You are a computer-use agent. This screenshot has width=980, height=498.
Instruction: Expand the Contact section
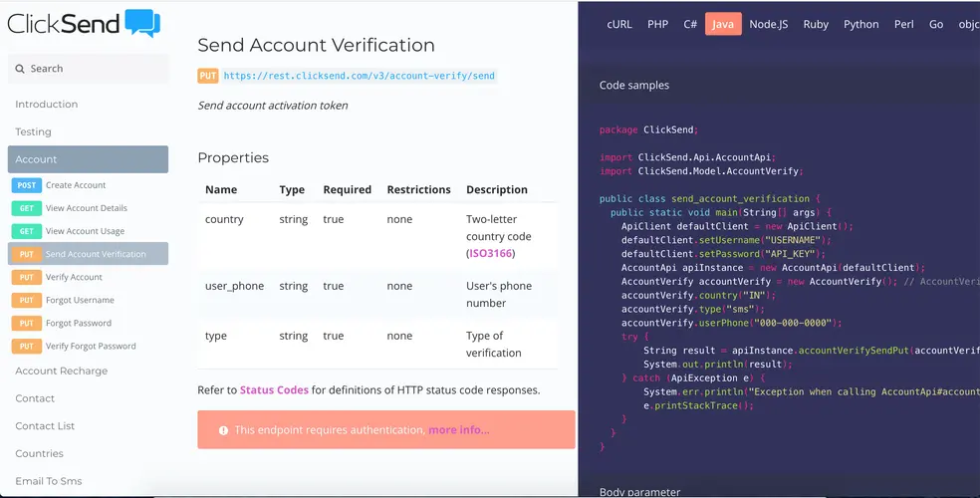click(x=35, y=398)
